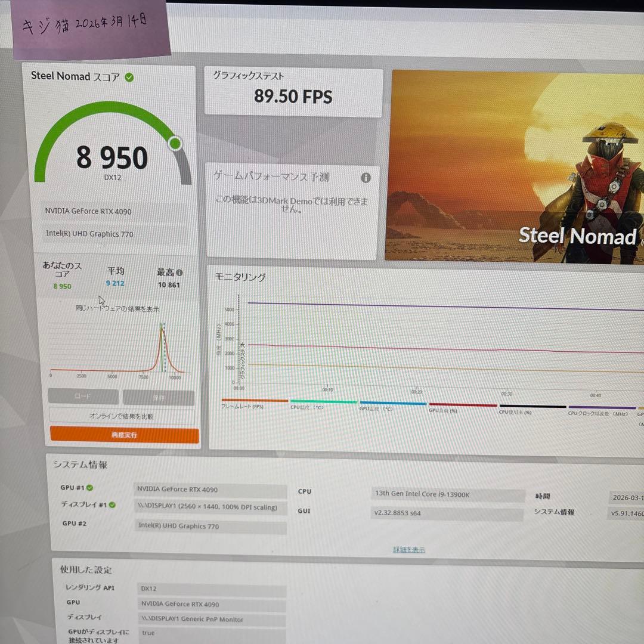This screenshot has height=644, width=644.
Task: Toggle the CPU使用率 (%) legend entry
Action: tap(532, 409)
